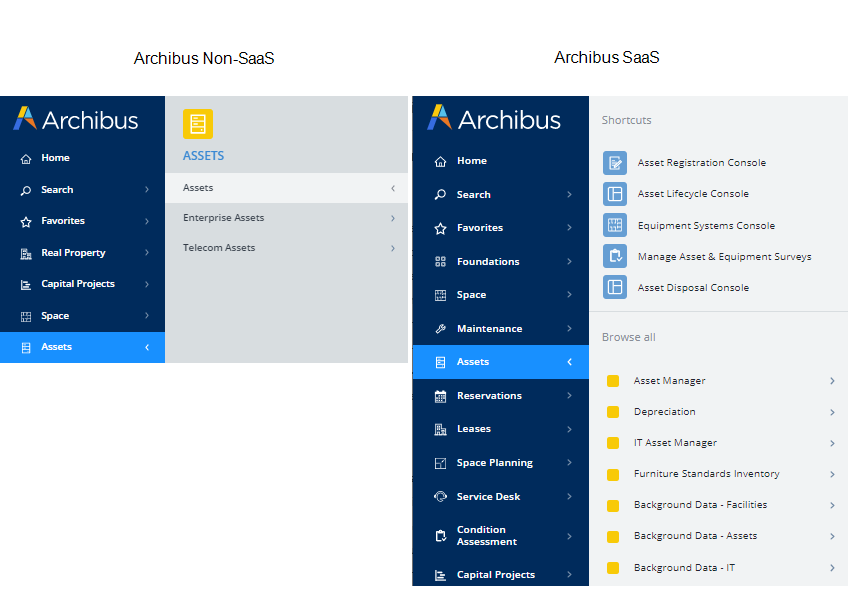Image resolution: width=858 pixels, height=596 pixels.
Task: Open Leases menu item
Action: coord(473,429)
